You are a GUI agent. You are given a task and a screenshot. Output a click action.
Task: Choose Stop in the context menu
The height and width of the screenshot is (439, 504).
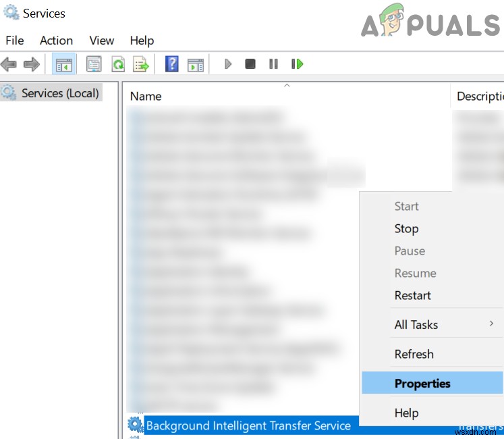pyautogui.click(x=406, y=228)
